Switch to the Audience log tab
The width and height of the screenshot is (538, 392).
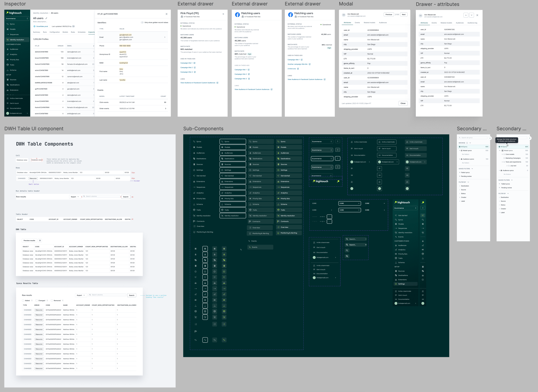(x=472, y=23)
